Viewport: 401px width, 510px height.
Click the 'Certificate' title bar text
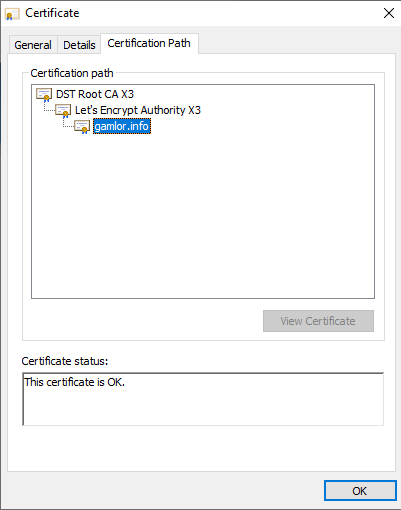click(x=52, y=13)
